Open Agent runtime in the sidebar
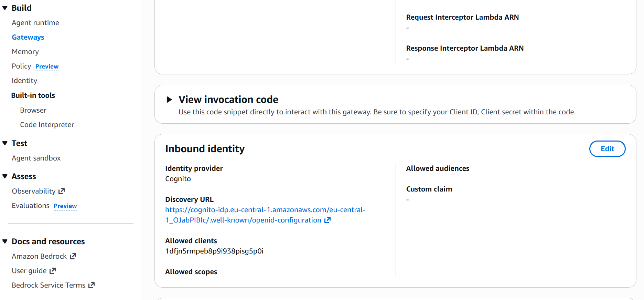Viewport: 644px width, 300px height. click(35, 23)
